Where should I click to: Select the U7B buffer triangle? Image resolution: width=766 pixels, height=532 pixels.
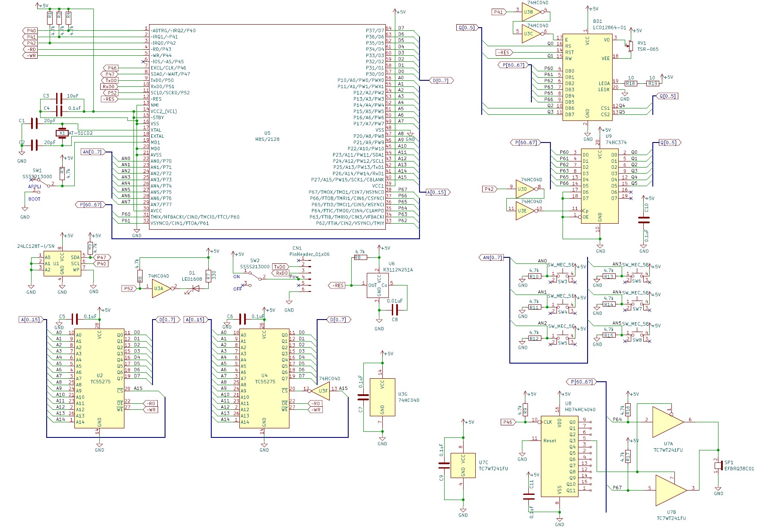pyautogui.click(x=670, y=490)
